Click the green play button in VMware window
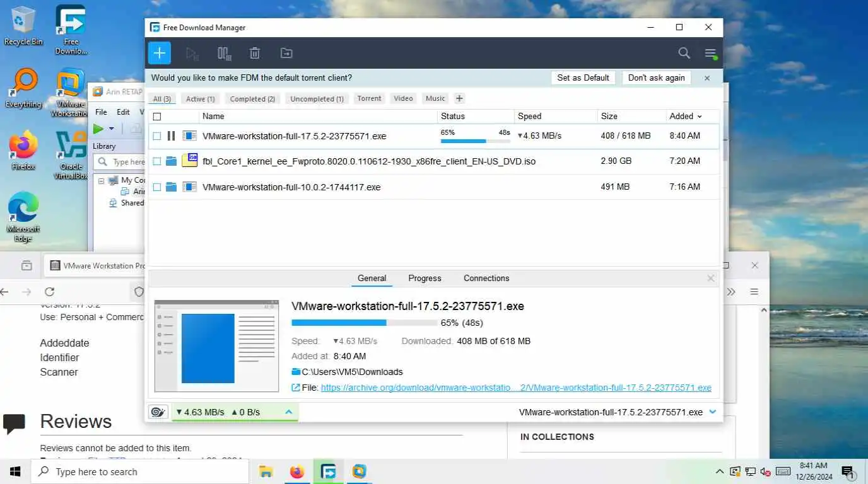The image size is (868, 484). click(x=98, y=129)
